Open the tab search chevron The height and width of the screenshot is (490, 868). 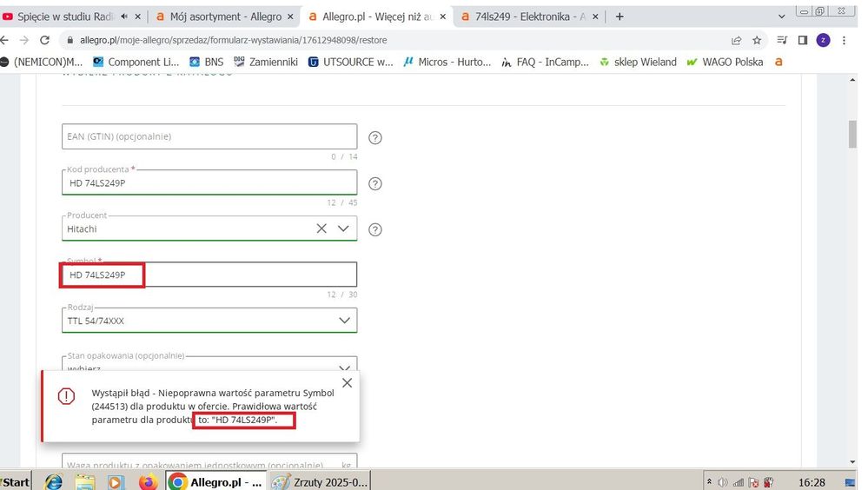[782, 17]
